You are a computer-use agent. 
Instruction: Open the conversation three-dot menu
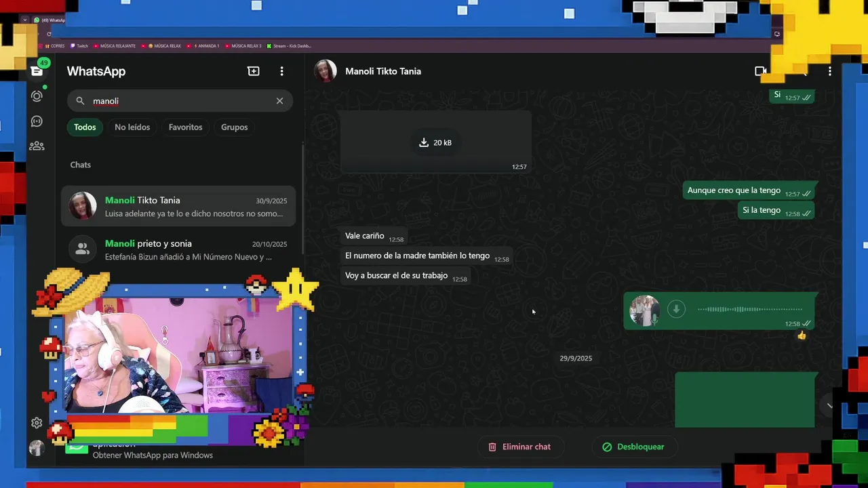pos(829,71)
